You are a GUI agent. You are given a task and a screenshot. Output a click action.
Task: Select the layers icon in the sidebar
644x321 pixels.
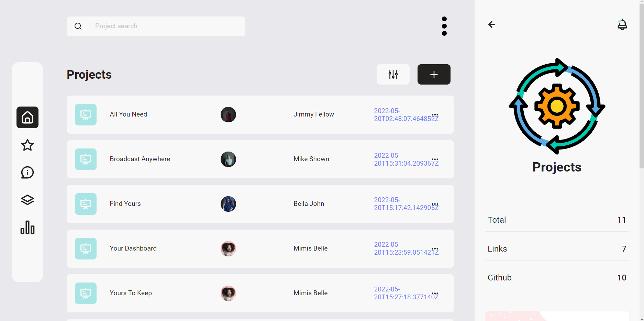click(27, 200)
